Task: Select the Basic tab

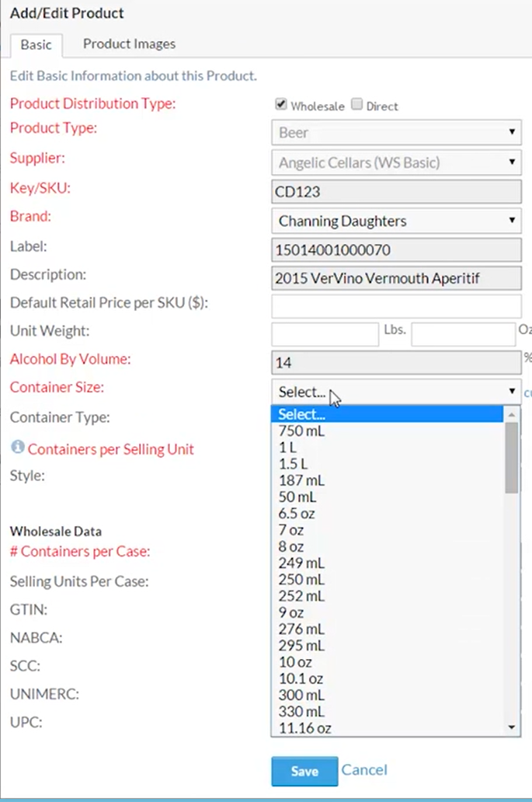Action: pos(36,44)
